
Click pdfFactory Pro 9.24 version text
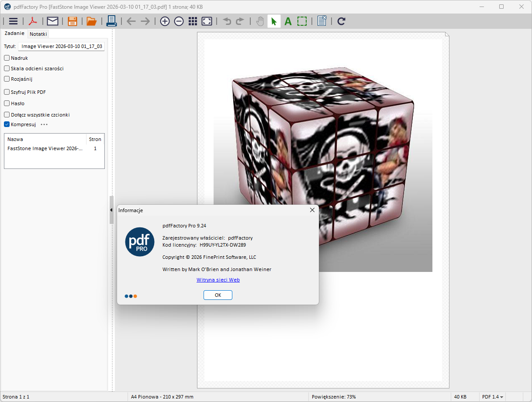tap(184, 226)
